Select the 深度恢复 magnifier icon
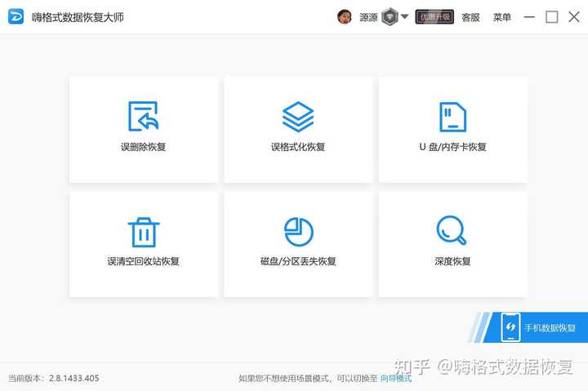This screenshot has width=588, height=391. [452, 230]
